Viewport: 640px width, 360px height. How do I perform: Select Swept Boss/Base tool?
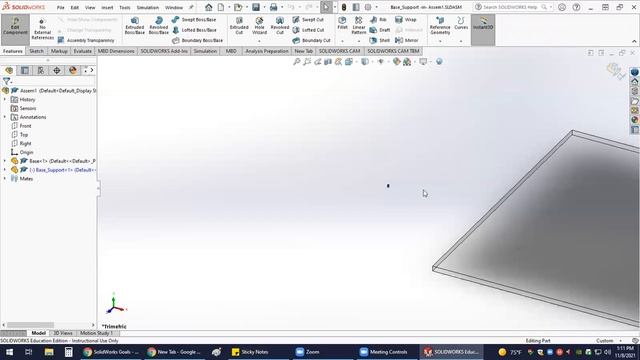[194, 20]
